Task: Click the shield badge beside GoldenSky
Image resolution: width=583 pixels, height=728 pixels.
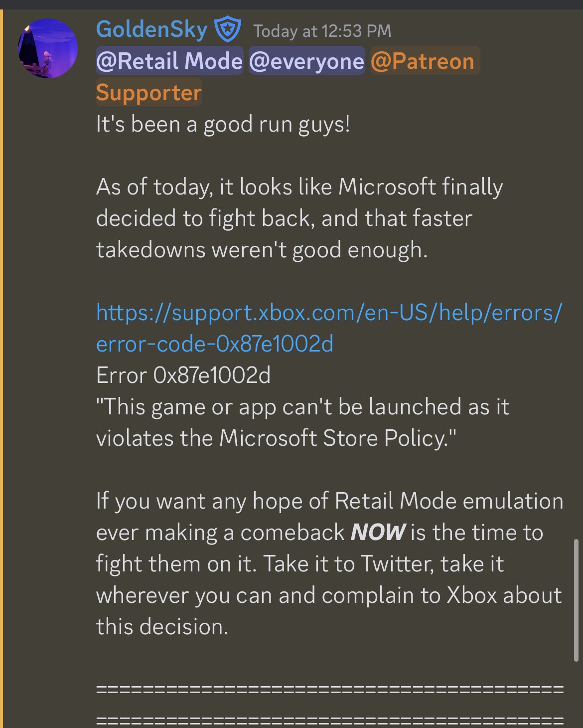Action: coord(228,29)
